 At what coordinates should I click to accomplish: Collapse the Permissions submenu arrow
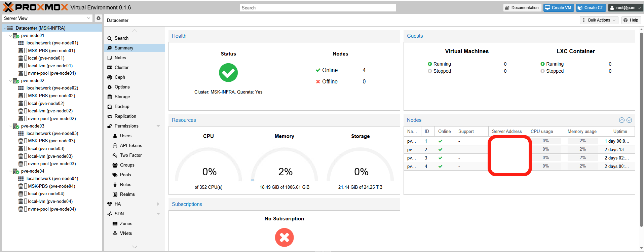point(158,126)
